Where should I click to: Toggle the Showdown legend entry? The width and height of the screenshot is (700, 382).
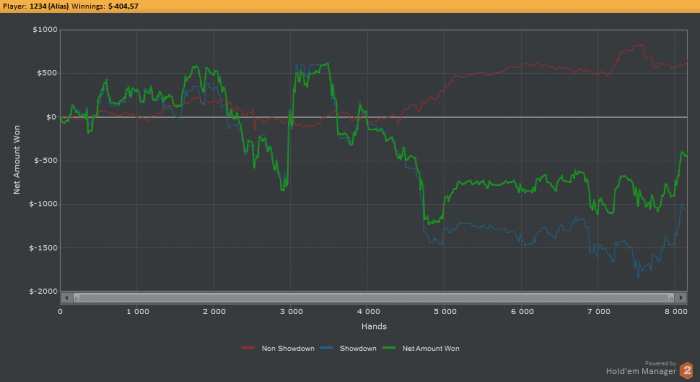[x=348, y=349]
